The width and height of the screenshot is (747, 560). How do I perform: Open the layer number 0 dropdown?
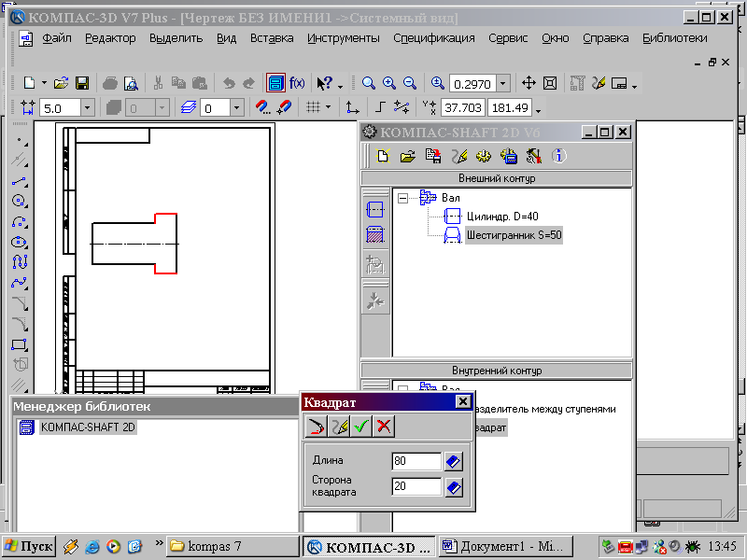click(x=237, y=108)
